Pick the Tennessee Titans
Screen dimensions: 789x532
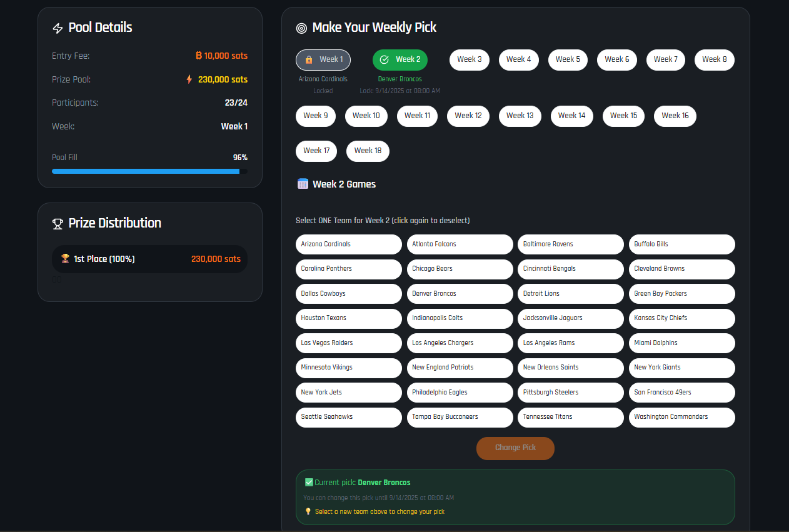[x=571, y=417]
